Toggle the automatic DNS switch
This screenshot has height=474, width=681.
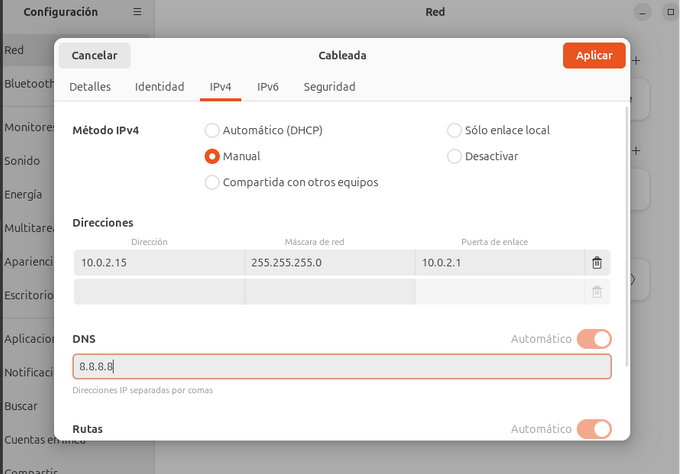tap(593, 339)
